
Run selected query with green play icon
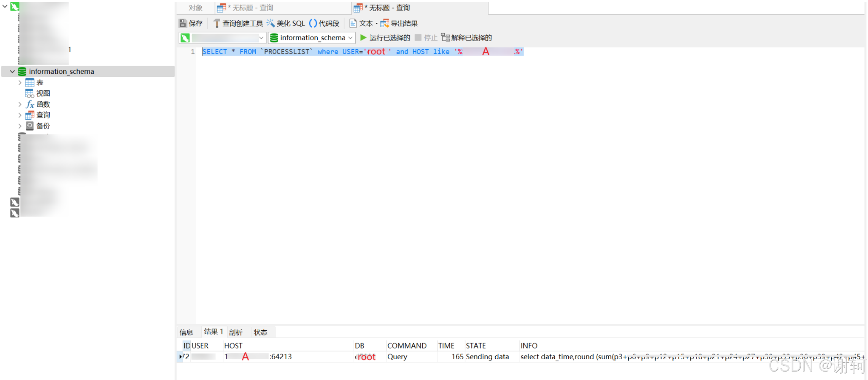(x=363, y=37)
